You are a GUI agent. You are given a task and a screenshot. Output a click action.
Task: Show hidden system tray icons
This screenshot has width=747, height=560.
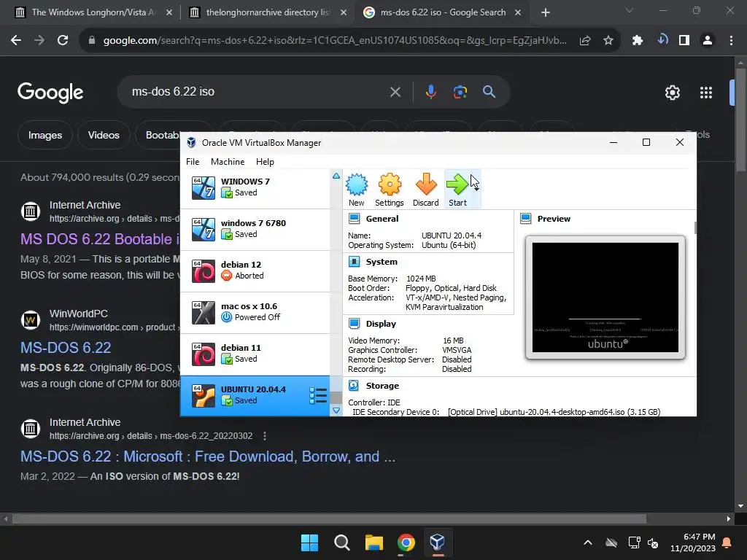(588, 542)
